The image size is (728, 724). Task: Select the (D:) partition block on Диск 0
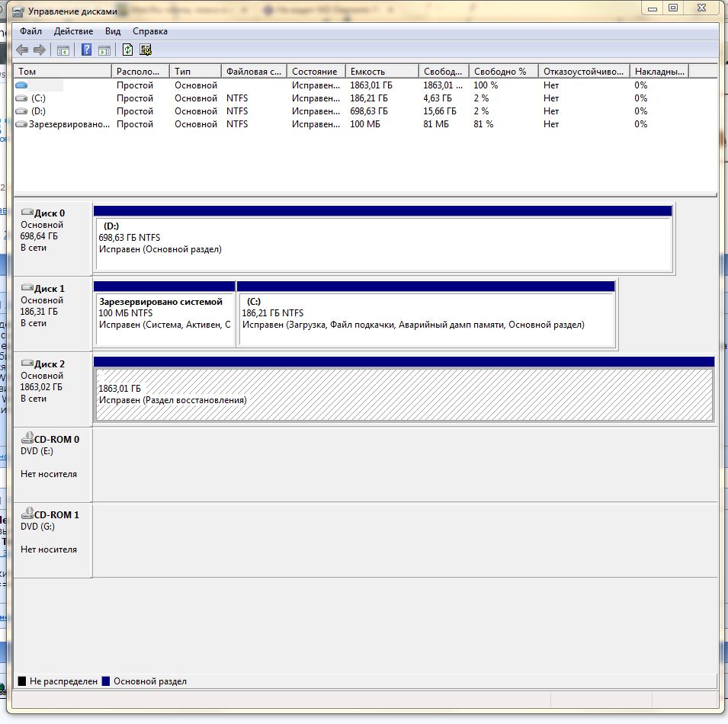click(x=382, y=244)
